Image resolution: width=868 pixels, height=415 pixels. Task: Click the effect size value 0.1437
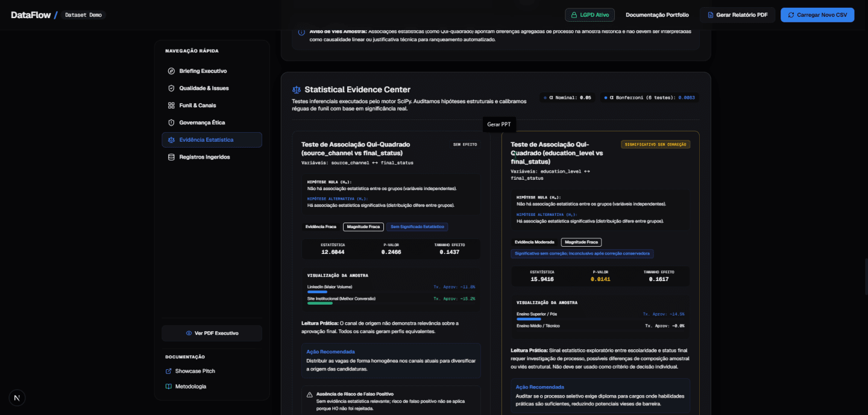(449, 252)
